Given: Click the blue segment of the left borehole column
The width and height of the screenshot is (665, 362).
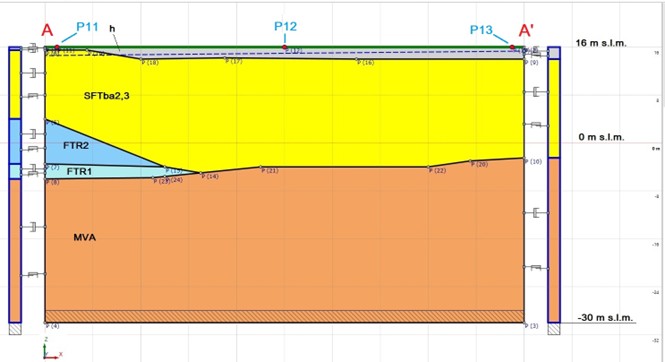Looking at the screenshot, I should click(x=15, y=141).
